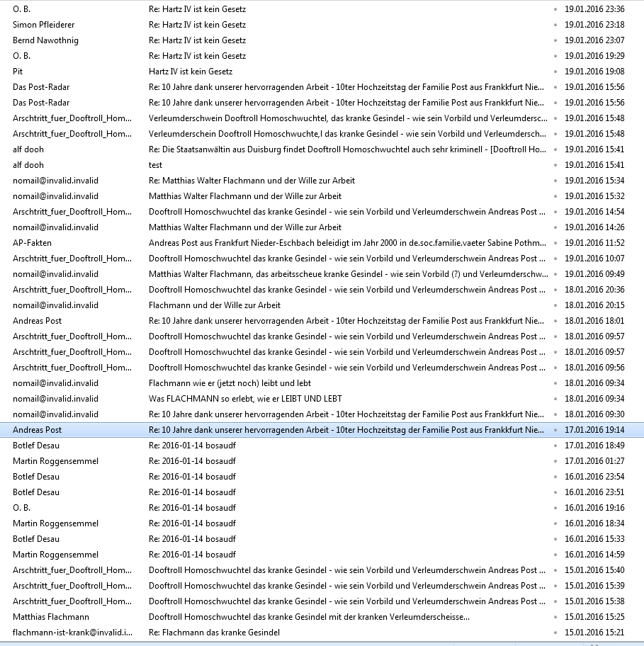The width and height of the screenshot is (644, 646).
Task: Click date "16.01.2016 23:54"
Action: click(x=594, y=477)
